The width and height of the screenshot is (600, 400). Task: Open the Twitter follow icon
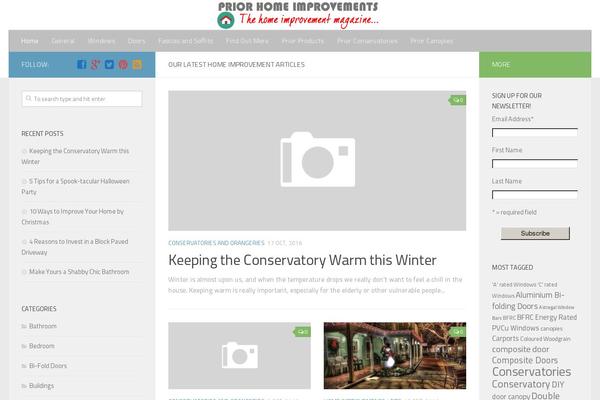tap(109, 64)
